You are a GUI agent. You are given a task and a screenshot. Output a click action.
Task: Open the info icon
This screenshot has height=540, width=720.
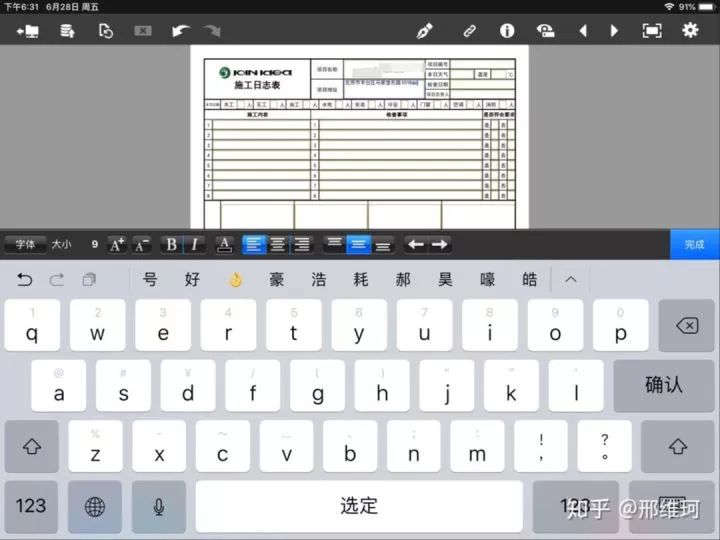[x=507, y=31]
